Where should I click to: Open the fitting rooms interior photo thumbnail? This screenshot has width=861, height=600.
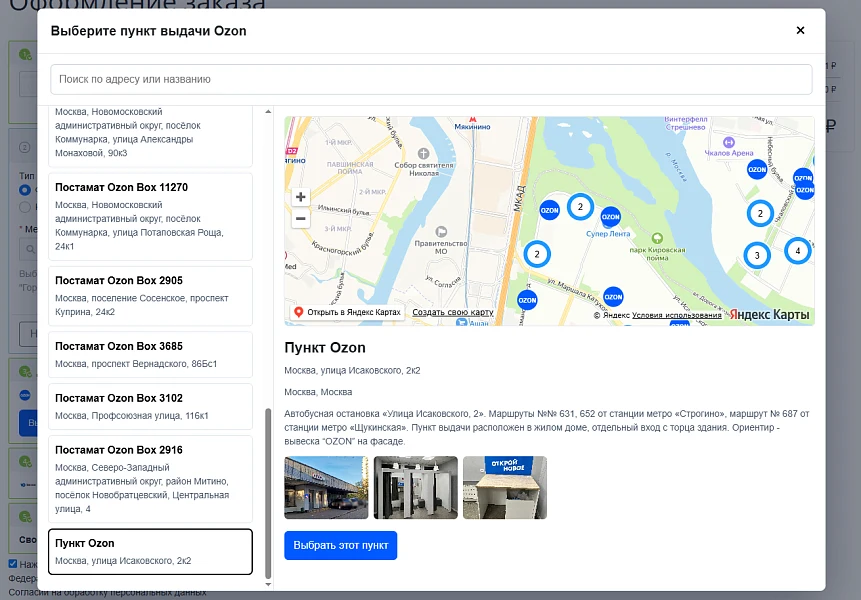[416, 487]
